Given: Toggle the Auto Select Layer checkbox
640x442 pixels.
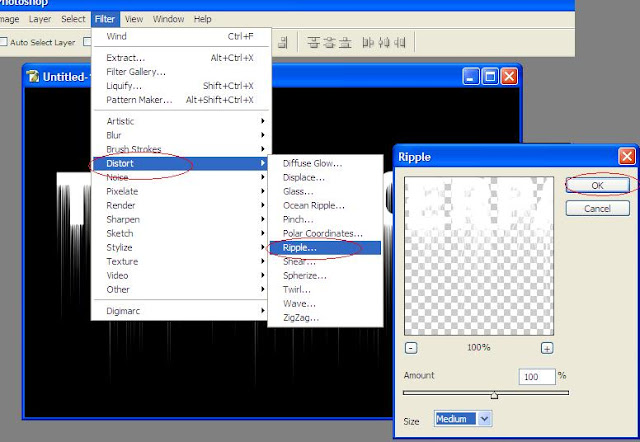Looking at the screenshot, I should (4, 42).
